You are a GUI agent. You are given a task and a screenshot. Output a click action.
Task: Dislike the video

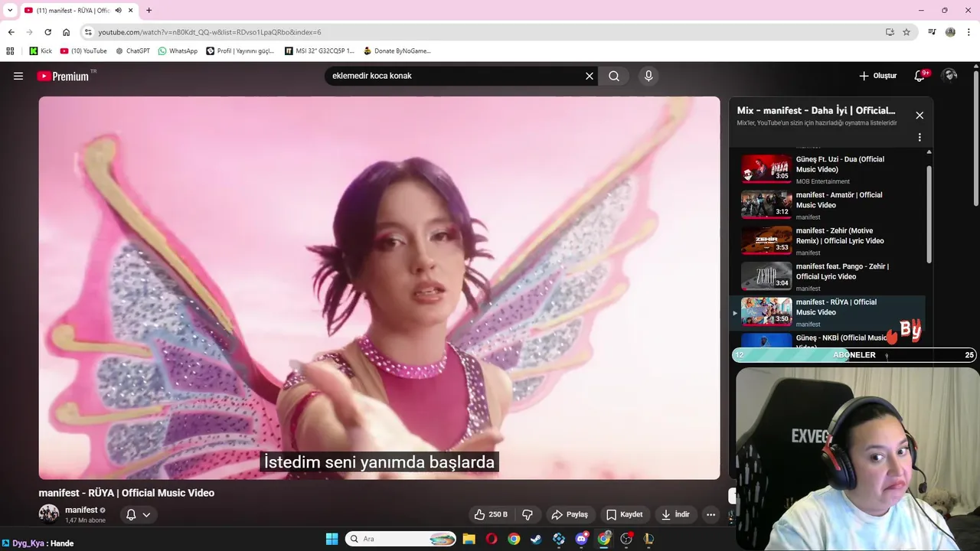point(528,514)
